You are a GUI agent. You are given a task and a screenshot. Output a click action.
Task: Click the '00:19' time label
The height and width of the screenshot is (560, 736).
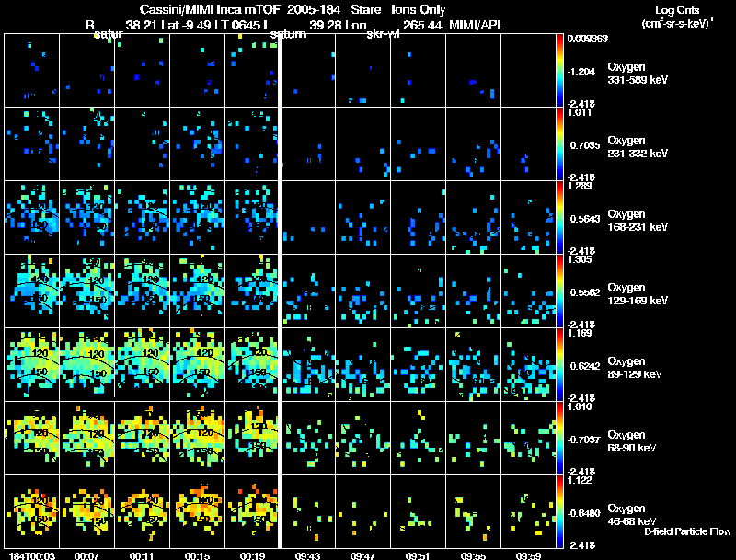click(x=252, y=555)
